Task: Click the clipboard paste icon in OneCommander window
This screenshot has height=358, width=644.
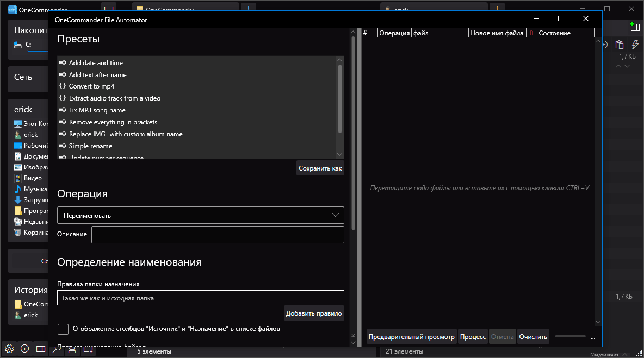Action: pyautogui.click(x=620, y=45)
